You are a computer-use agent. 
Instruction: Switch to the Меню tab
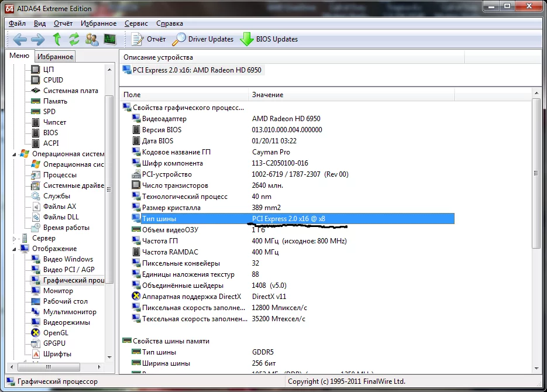[x=19, y=56]
